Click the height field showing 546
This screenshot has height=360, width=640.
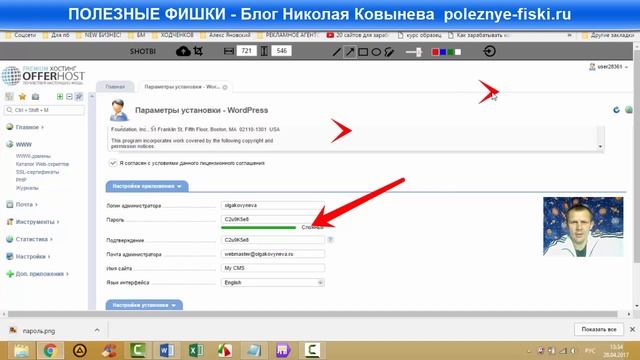281,51
